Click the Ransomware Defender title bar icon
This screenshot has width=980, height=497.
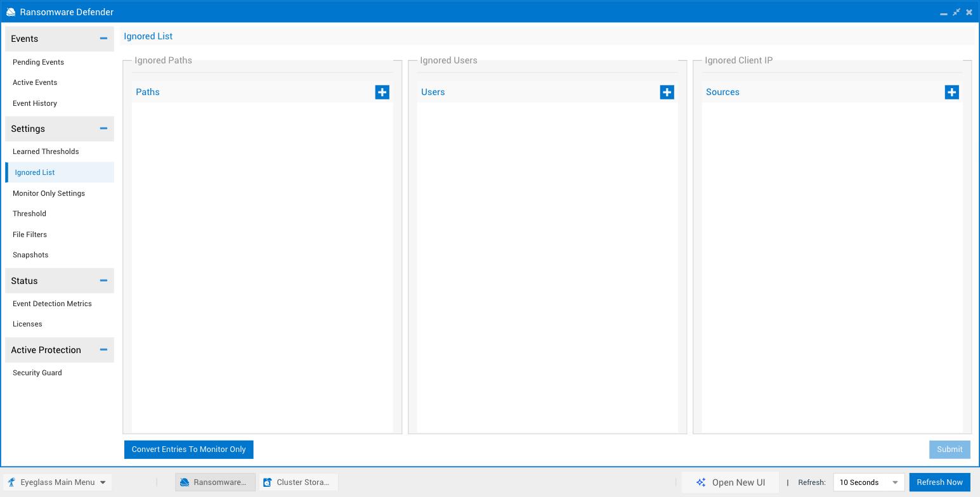pyautogui.click(x=11, y=12)
